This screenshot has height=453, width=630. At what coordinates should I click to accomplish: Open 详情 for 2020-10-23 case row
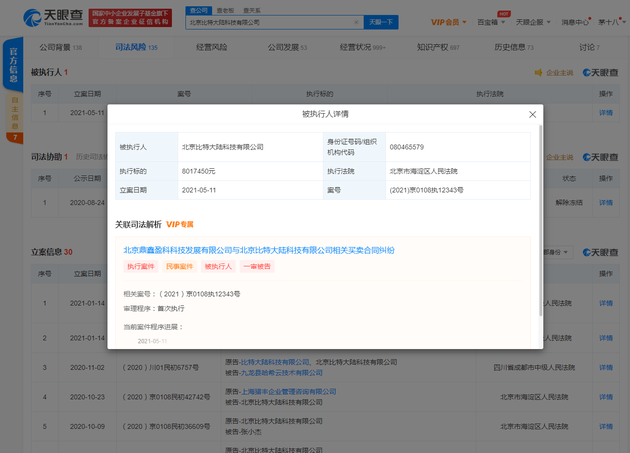pos(606,397)
